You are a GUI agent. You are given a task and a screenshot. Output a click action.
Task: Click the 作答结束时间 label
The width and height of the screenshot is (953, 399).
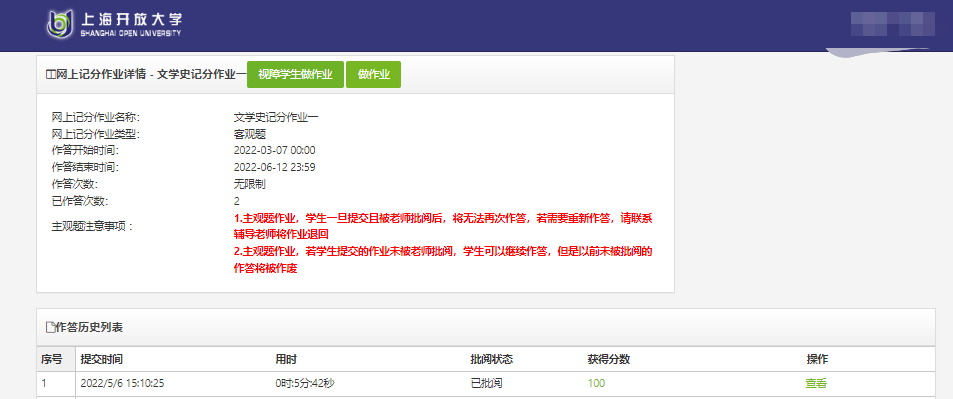[x=85, y=167]
